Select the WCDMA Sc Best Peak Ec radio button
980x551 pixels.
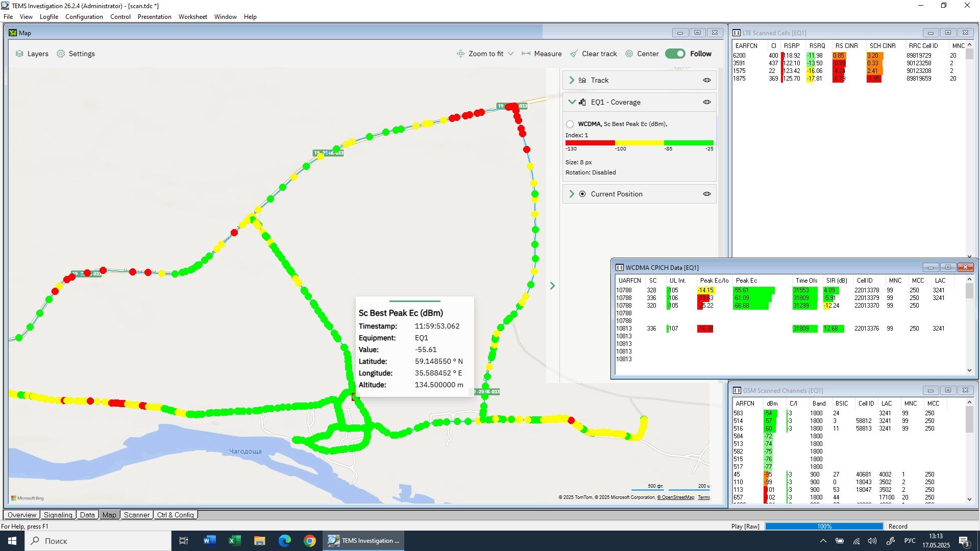[x=570, y=124]
